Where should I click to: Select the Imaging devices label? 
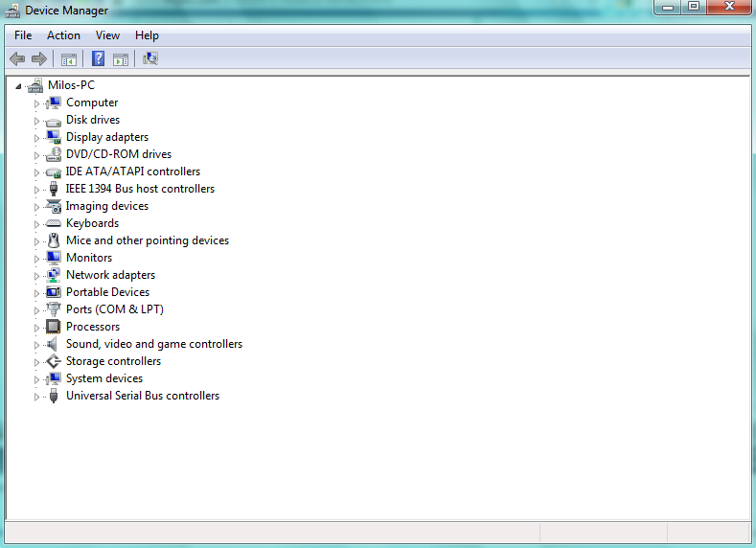point(107,206)
